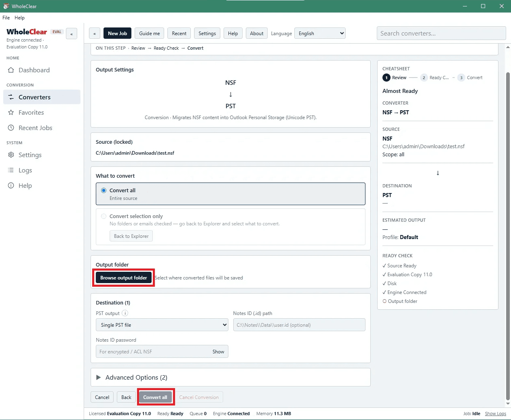Click Licensed Evaluation Copy 11.0 status text
511x420 pixels.
[120, 414]
